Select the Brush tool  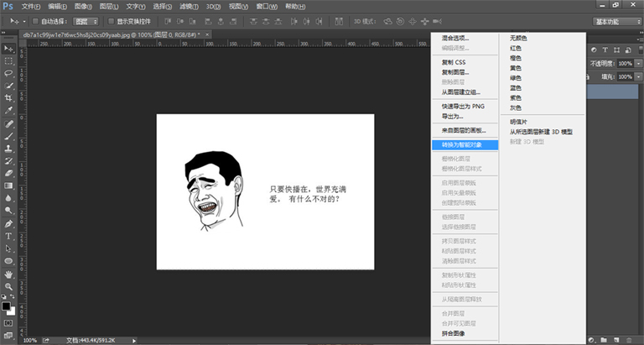[x=8, y=136]
